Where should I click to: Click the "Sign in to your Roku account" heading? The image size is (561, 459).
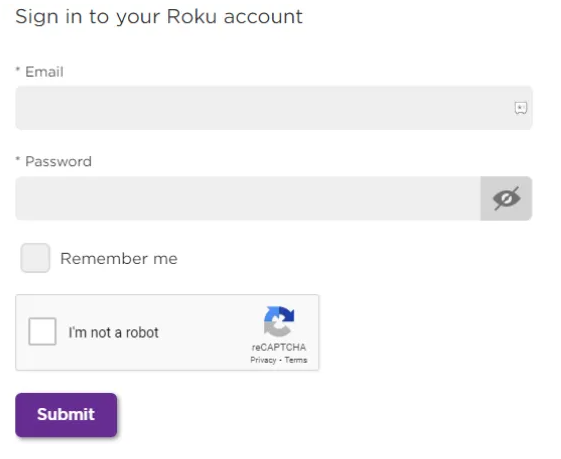click(x=159, y=17)
